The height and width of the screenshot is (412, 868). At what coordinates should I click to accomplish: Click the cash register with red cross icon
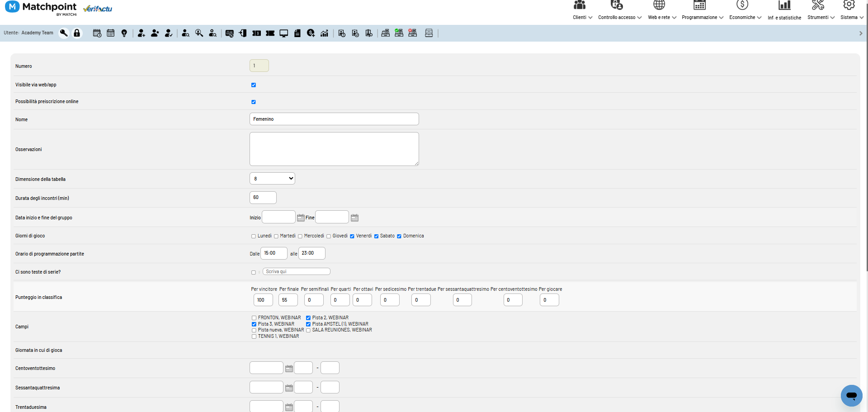pyautogui.click(x=413, y=33)
